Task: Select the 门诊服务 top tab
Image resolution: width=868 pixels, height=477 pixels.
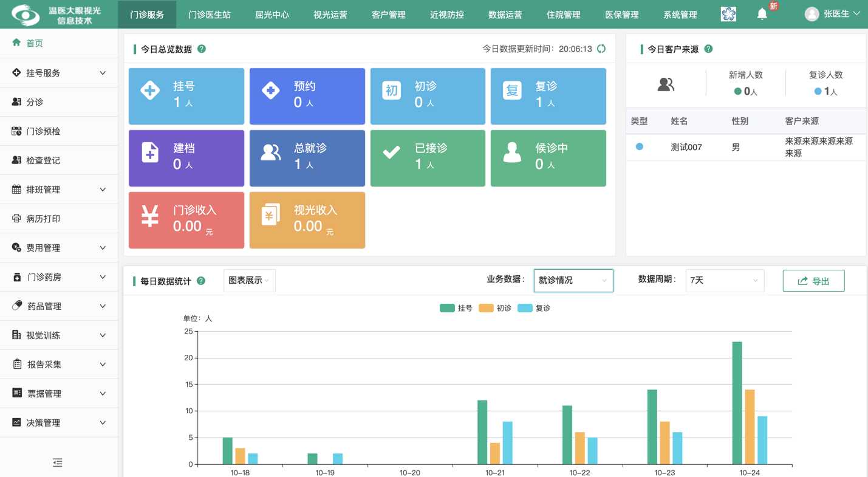Action: pos(147,15)
